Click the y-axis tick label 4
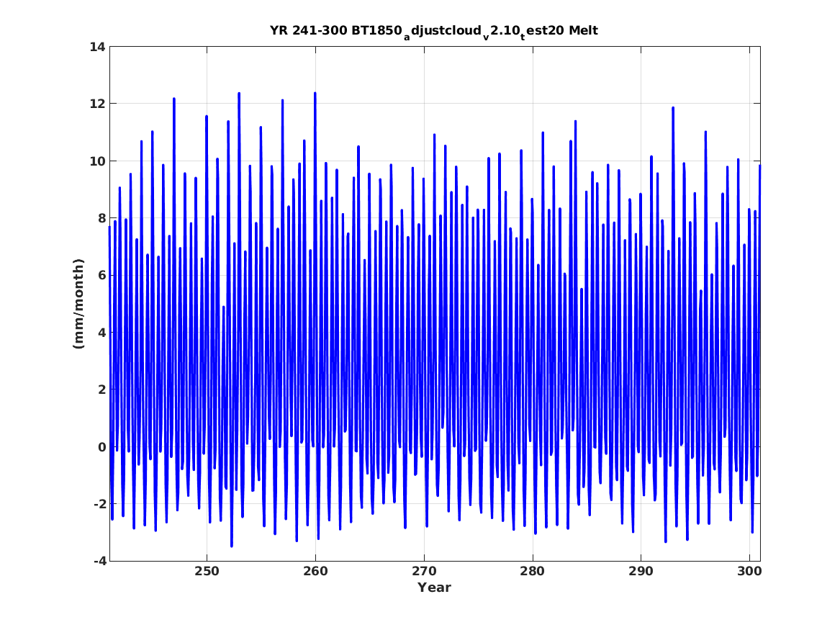The width and height of the screenshot is (840, 630). [101, 333]
